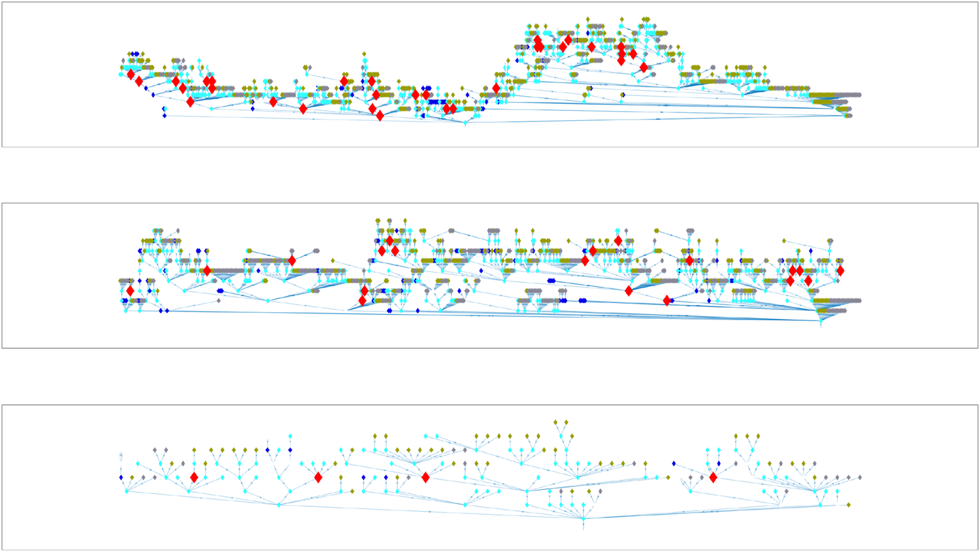Screen dimensions: 980x552
Task: Select third red diamond from left, bottom graph
Action: point(425,478)
